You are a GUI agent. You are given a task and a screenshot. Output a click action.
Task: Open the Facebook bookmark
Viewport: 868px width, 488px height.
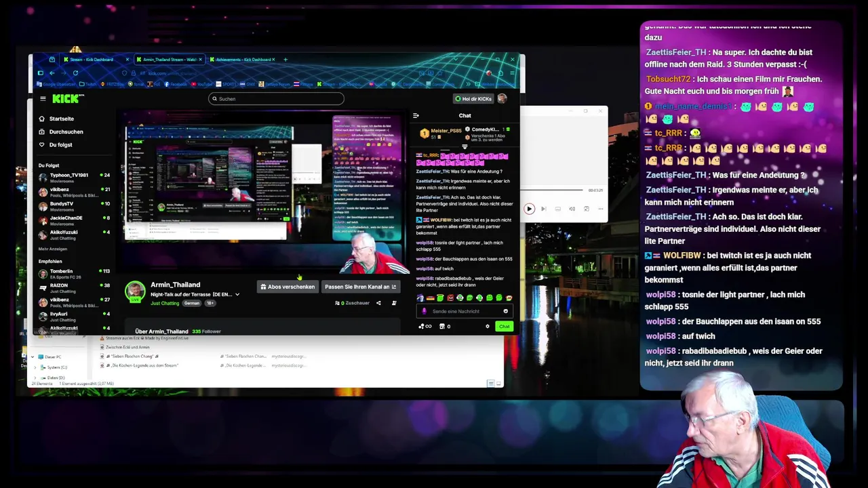176,85
